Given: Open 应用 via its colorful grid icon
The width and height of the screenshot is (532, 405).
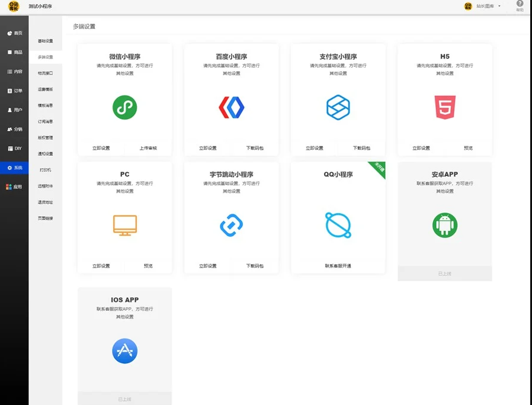Looking at the screenshot, I should click(9, 187).
